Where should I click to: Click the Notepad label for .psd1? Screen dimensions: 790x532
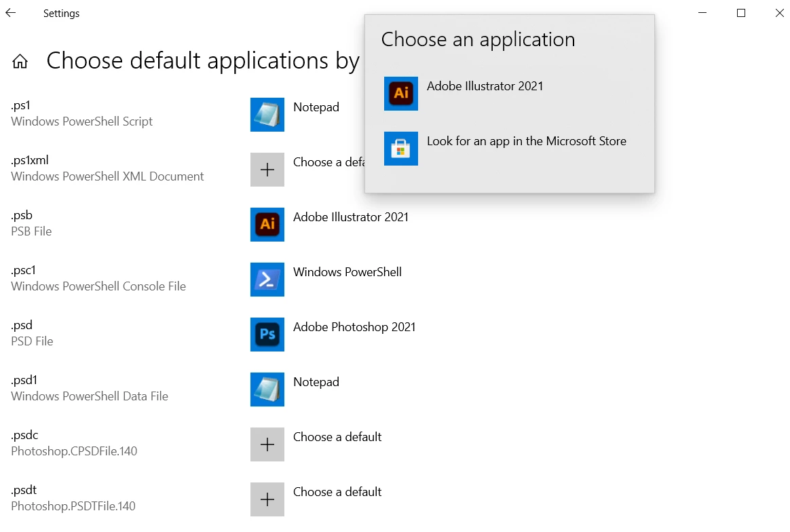(x=316, y=382)
